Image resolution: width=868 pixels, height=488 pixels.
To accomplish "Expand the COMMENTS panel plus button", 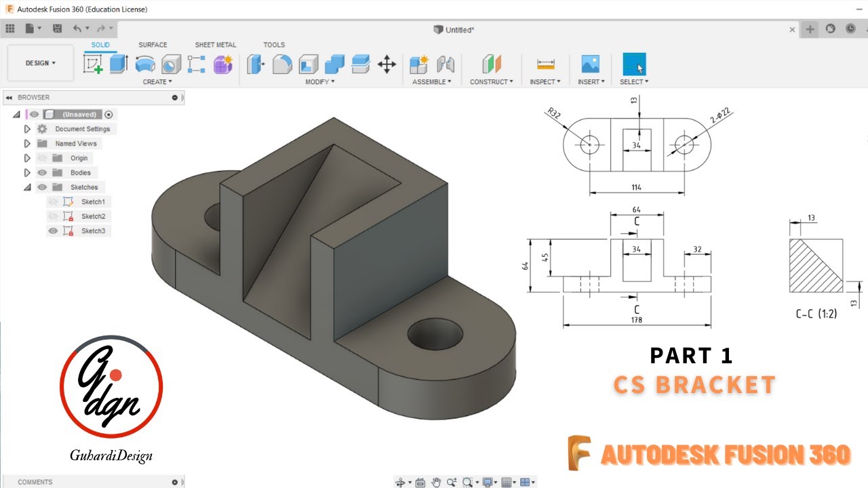I will [x=175, y=482].
